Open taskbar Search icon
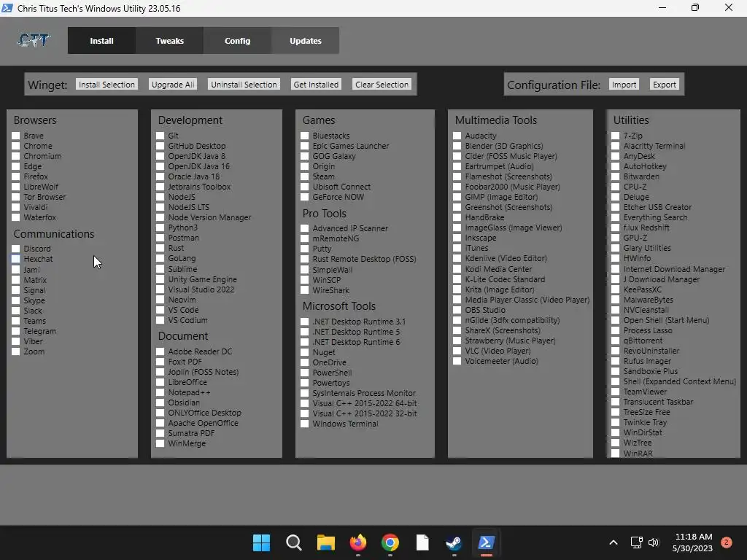The height and width of the screenshot is (560, 747). (x=293, y=542)
